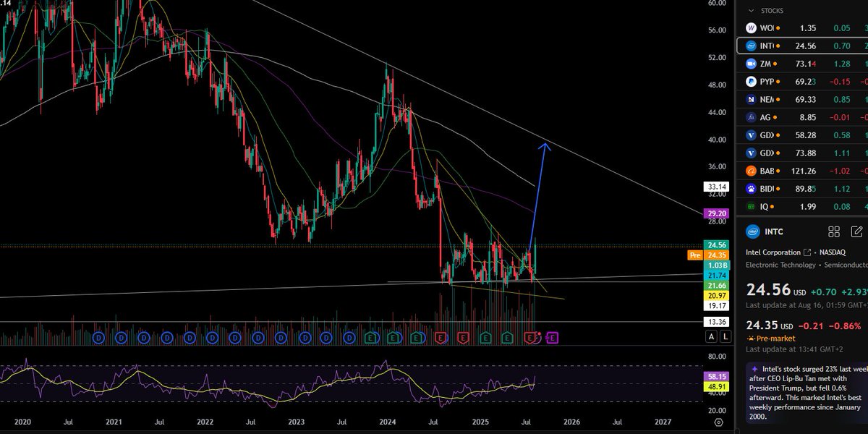Click the 33.14 white price label
This screenshot has width=868, height=434.
[715, 187]
